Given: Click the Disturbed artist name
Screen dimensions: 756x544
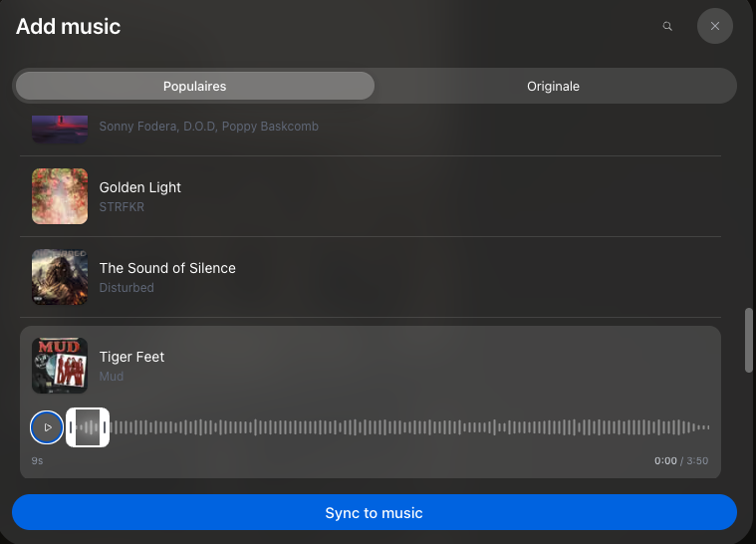Looking at the screenshot, I should pos(126,287).
